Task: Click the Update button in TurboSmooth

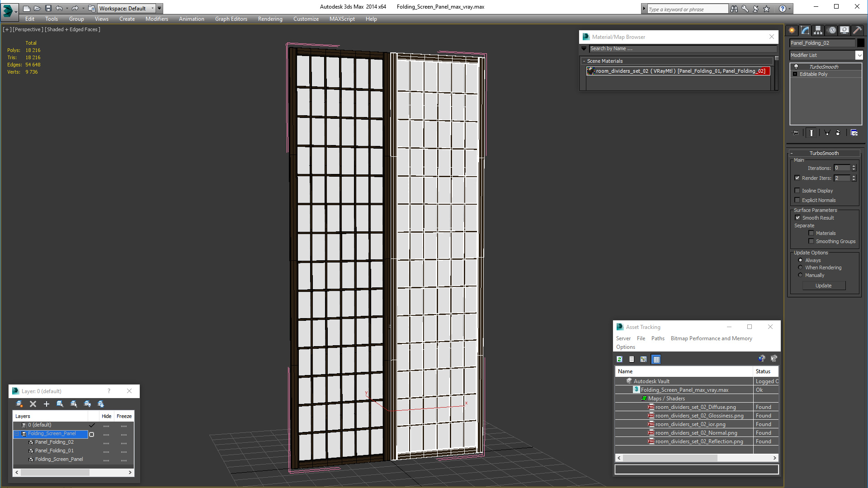Action: 823,286
